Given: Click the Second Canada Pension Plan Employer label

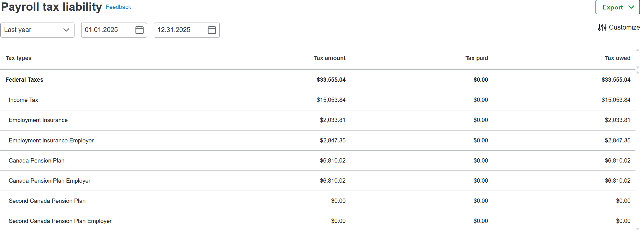Looking at the screenshot, I should point(60,221).
